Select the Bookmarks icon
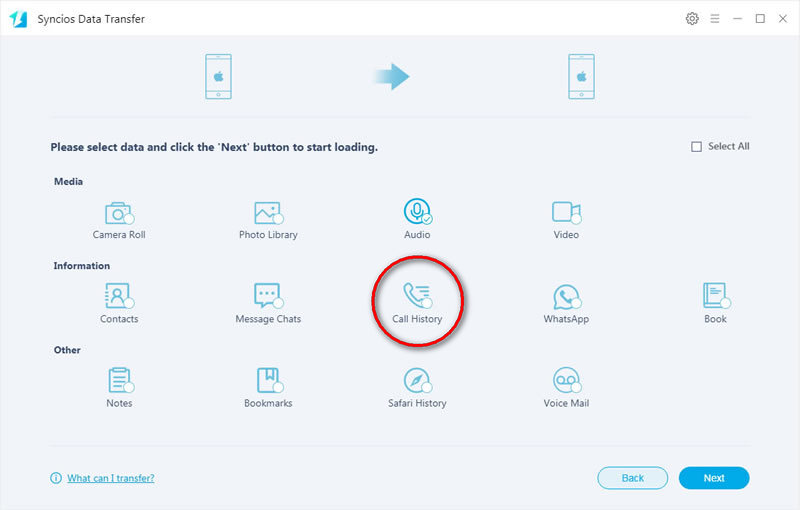Image resolution: width=800 pixels, height=510 pixels. point(269,380)
